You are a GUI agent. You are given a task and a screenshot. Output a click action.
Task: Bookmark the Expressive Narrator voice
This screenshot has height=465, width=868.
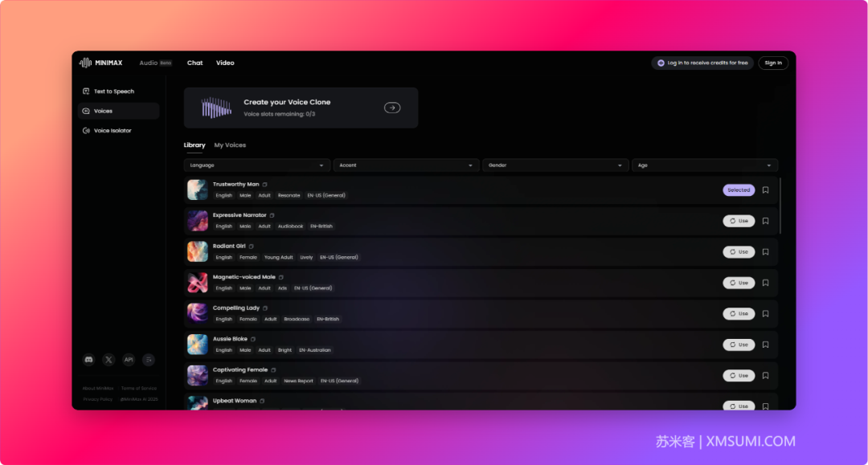(x=766, y=221)
